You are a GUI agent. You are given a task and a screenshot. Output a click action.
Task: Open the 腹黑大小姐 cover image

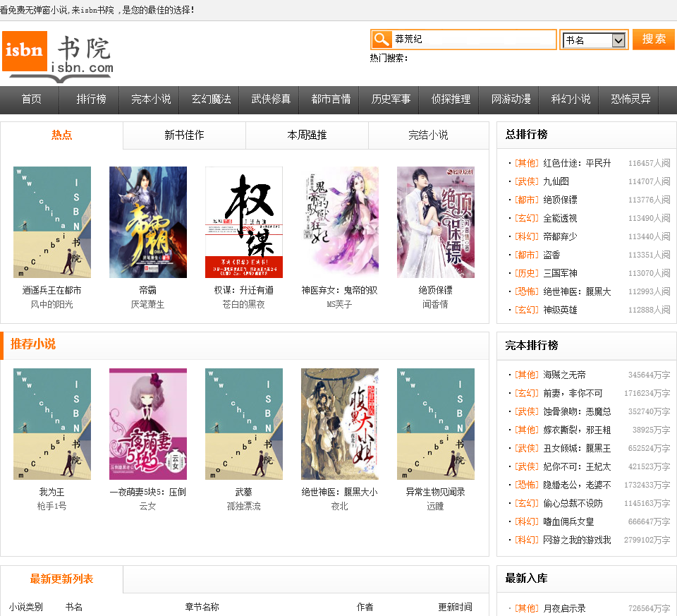340,424
